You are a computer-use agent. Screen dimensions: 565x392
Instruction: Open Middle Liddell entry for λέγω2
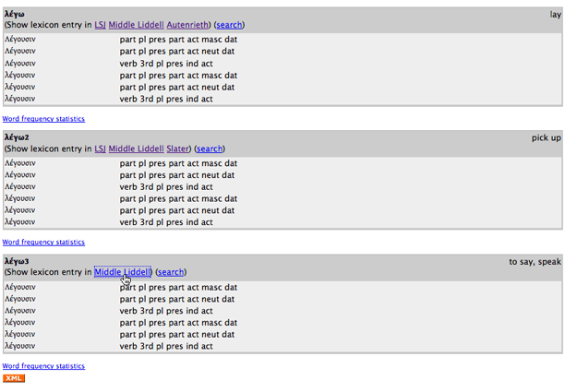tap(135, 148)
